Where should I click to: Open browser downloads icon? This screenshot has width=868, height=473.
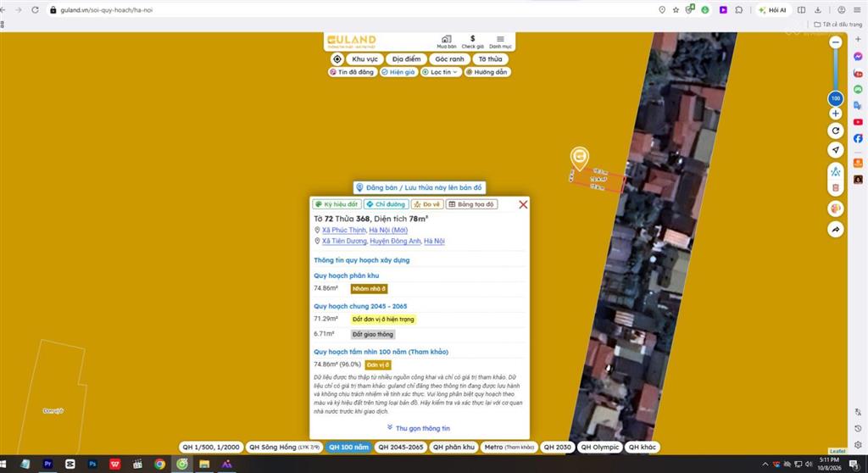pyautogui.click(x=818, y=10)
